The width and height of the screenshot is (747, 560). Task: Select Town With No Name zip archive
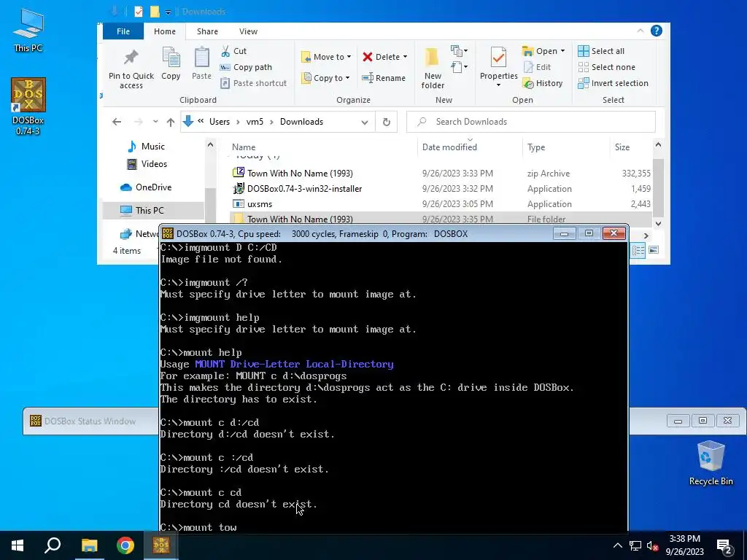pyautogui.click(x=441, y=174)
